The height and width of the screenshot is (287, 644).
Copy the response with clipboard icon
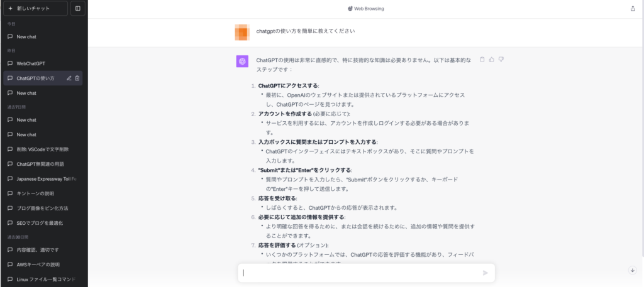[x=482, y=60]
